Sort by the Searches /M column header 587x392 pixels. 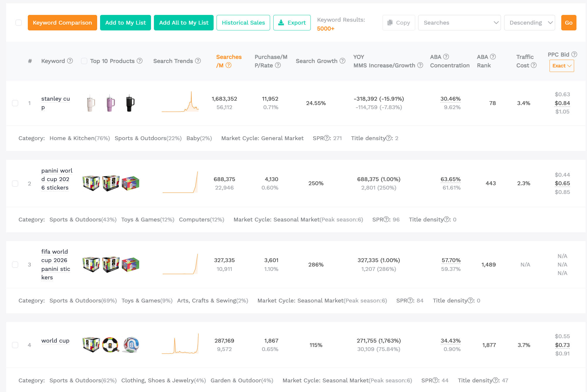pos(229,61)
